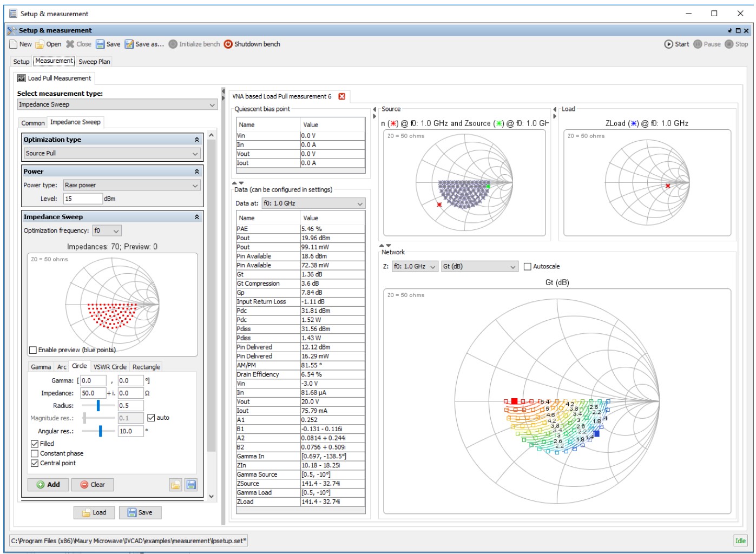Viewport: 756px width, 554px height.
Task: Click the collapse arrows left of Source panel
Action: (x=374, y=113)
